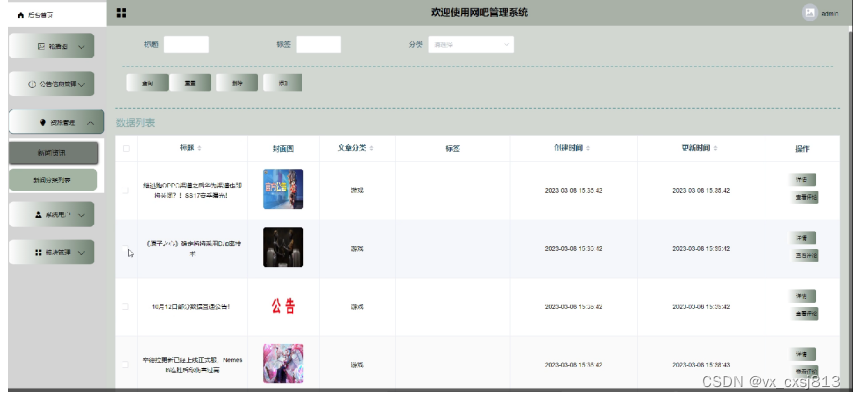Open 详情 for the dark-thumbnail second row

point(802,238)
